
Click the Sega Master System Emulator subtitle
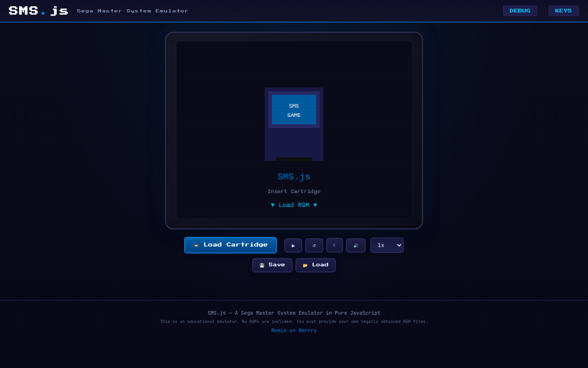click(x=132, y=11)
